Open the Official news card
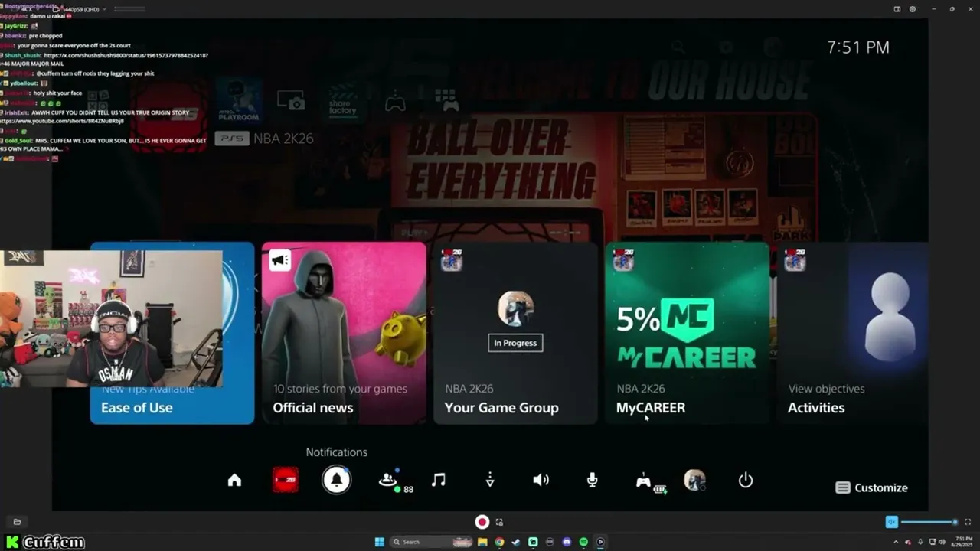The width and height of the screenshot is (980, 551). 344,333
